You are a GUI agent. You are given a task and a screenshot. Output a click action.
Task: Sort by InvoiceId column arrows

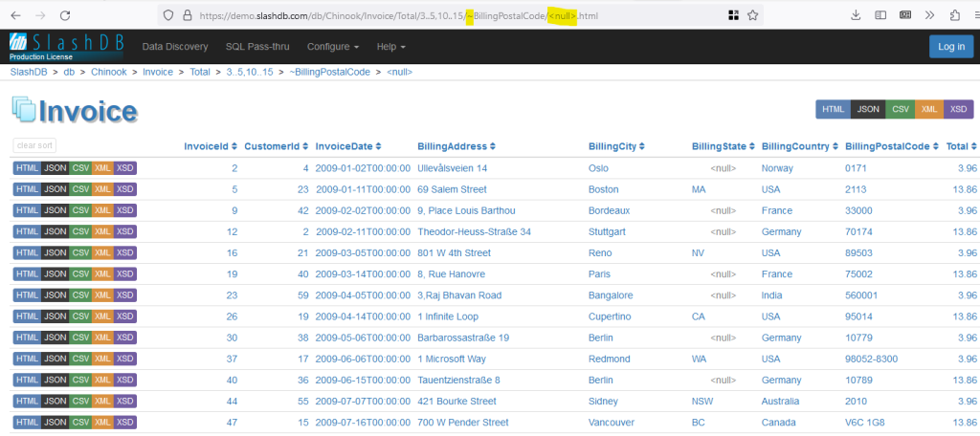point(234,147)
